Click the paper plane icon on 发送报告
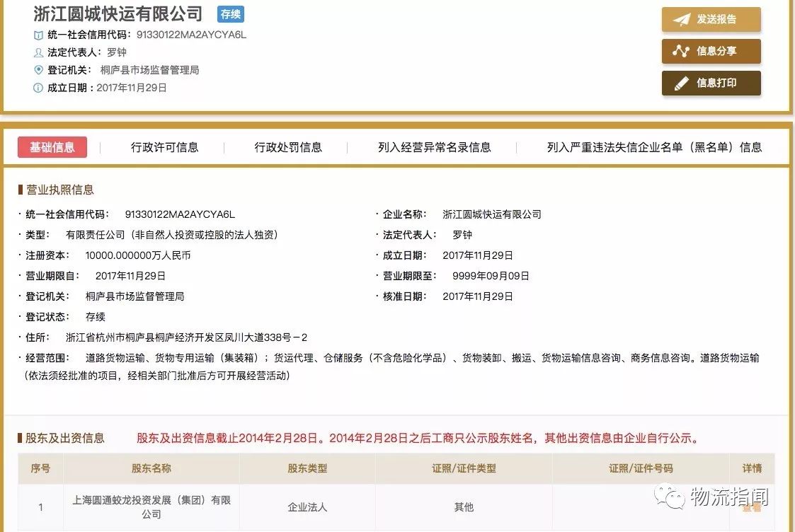795x532 pixels. pyautogui.click(x=682, y=19)
